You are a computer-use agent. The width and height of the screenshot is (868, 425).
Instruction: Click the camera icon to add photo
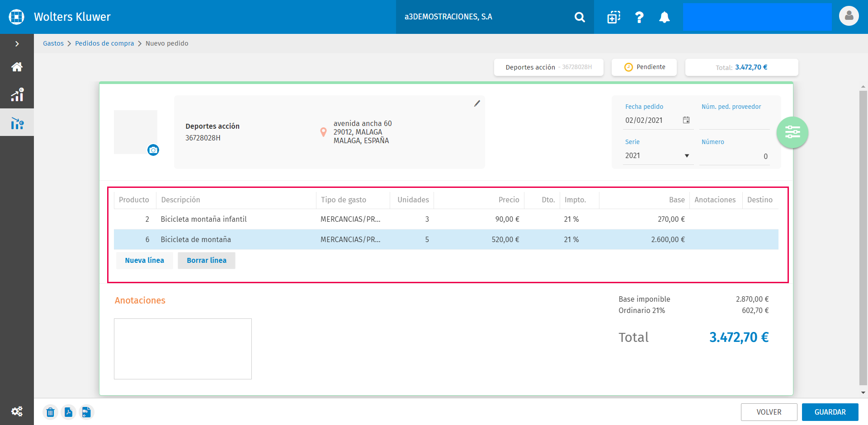(153, 150)
